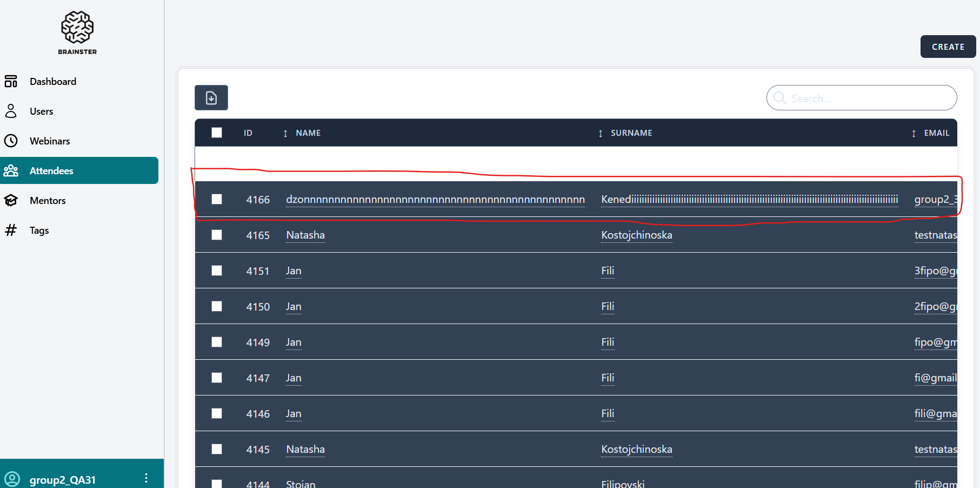
Task: Sort the table by Name column
Action: [x=308, y=133]
